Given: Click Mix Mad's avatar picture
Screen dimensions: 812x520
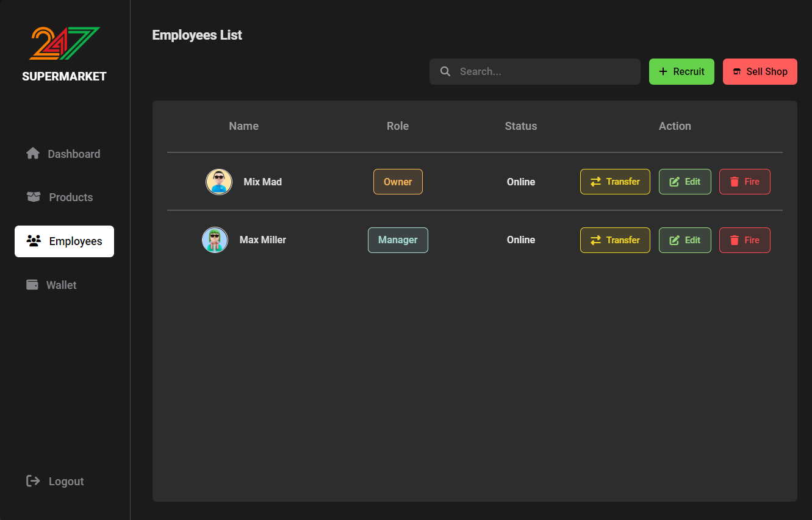Looking at the screenshot, I should tap(219, 182).
